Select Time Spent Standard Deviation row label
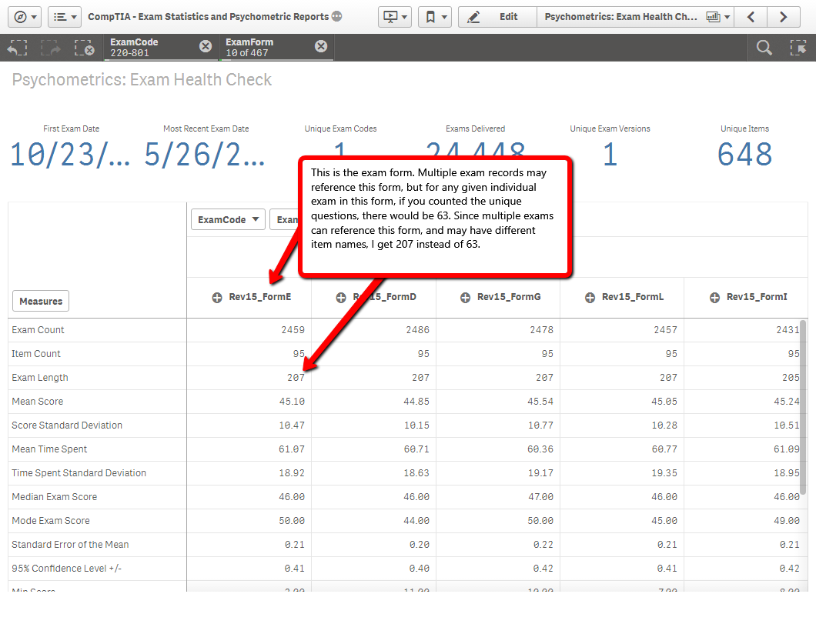The width and height of the screenshot is (816, 644). click(79, 473)
